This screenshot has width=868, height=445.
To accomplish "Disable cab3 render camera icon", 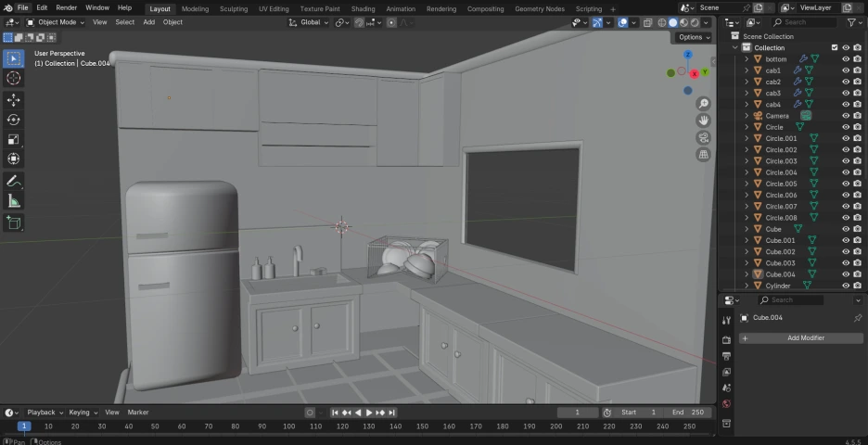I will pyautogui.click(x=858, y=93).
